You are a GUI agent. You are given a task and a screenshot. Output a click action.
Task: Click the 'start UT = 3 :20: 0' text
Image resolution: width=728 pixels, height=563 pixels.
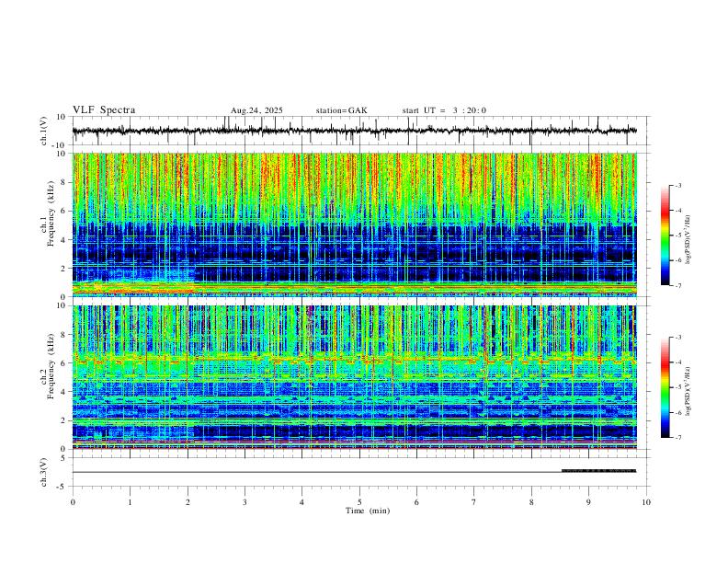click(444, 110)
